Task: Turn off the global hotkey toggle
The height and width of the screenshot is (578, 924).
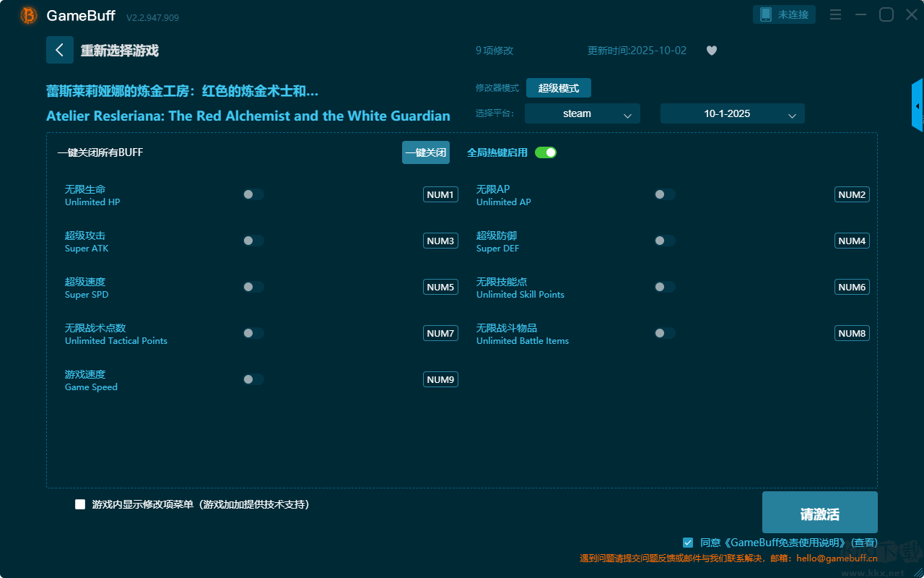Action: tap(546, 152)
